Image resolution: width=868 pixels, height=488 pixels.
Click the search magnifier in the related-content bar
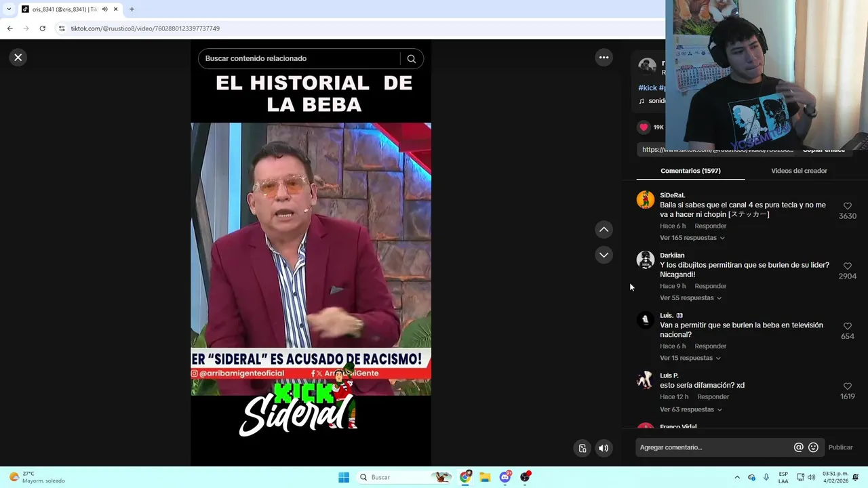coord(411,59)
